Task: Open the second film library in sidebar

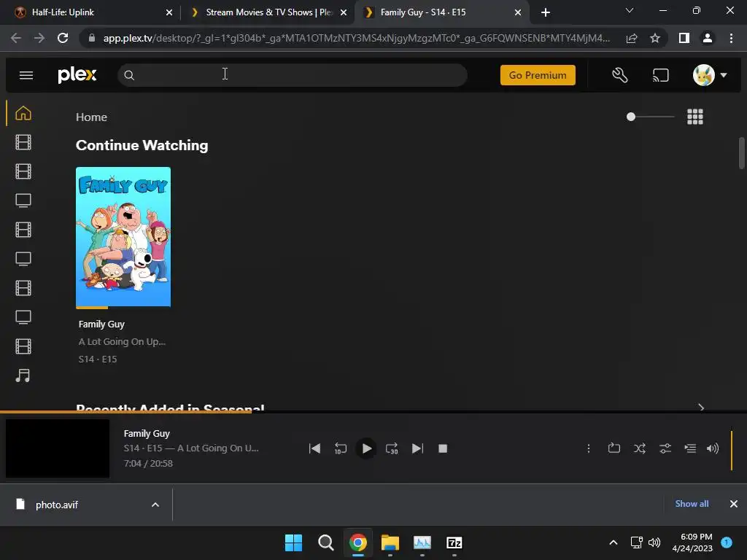Action: tap(23, 171)
